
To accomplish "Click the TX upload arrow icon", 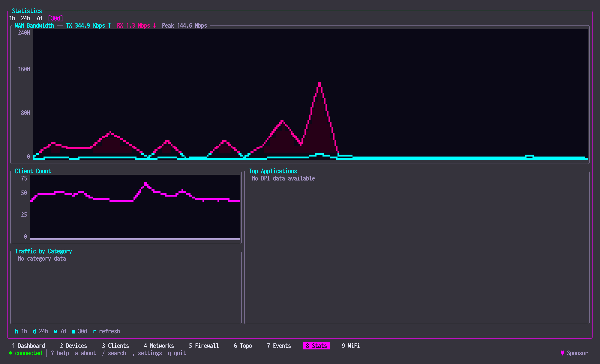I will click(109, 25).
